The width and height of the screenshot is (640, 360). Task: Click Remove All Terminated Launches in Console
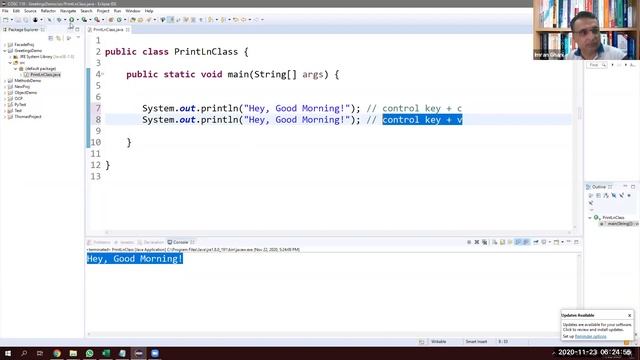click(484, 242)
